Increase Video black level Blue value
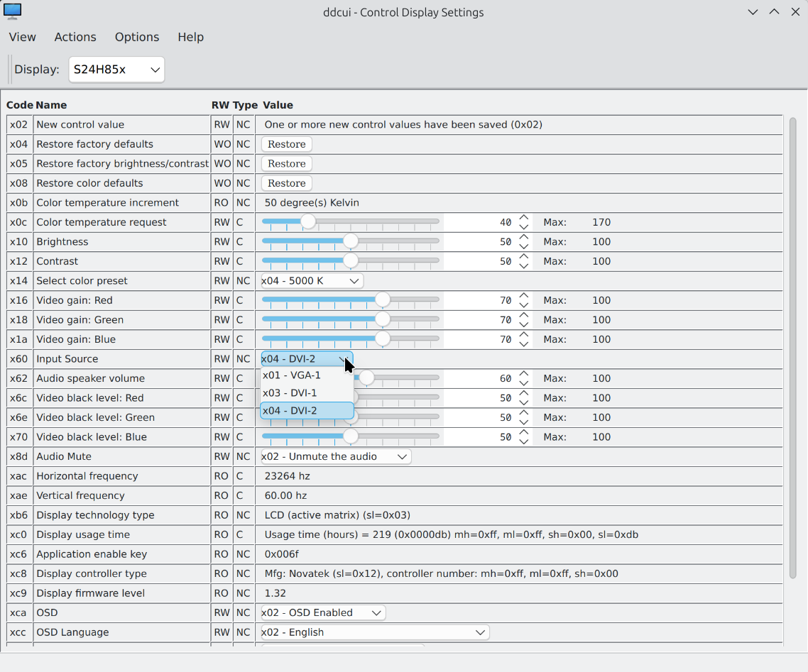The width and height of the screenshot is (808, 672). (524, 432)
